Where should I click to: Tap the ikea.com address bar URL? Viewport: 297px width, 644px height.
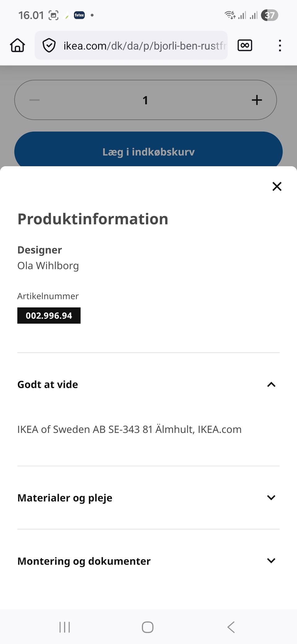[144, 46]
